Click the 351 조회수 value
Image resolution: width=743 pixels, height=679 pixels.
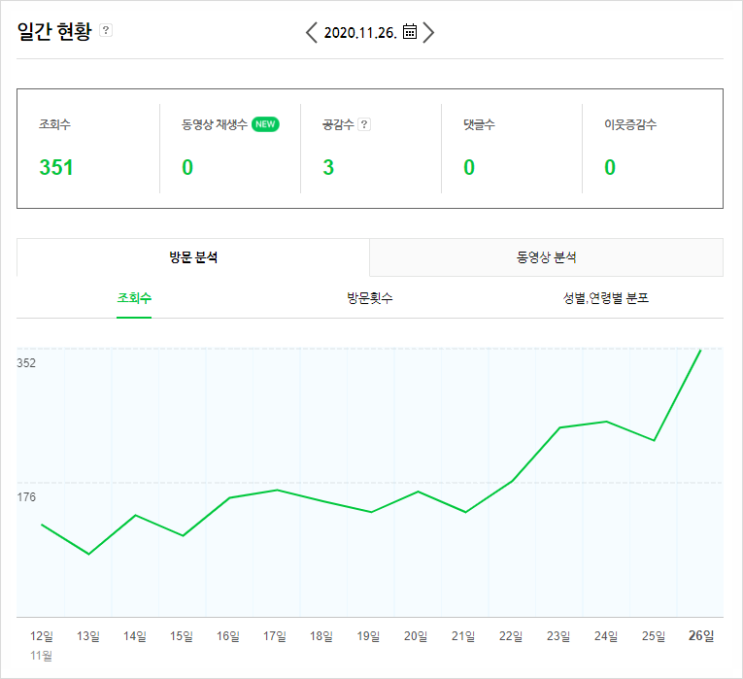56,167
